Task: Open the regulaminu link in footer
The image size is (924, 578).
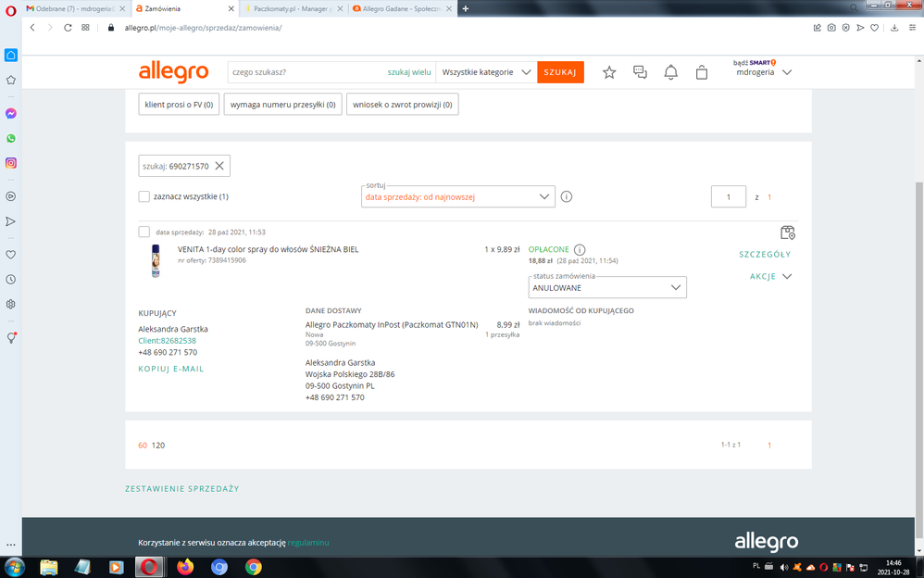Action: (308, 543)
